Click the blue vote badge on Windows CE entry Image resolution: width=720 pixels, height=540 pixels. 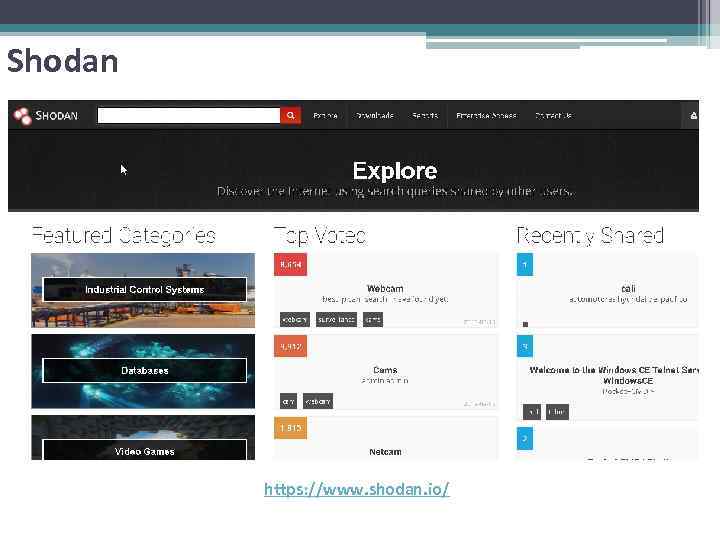[x=525, y=346]
